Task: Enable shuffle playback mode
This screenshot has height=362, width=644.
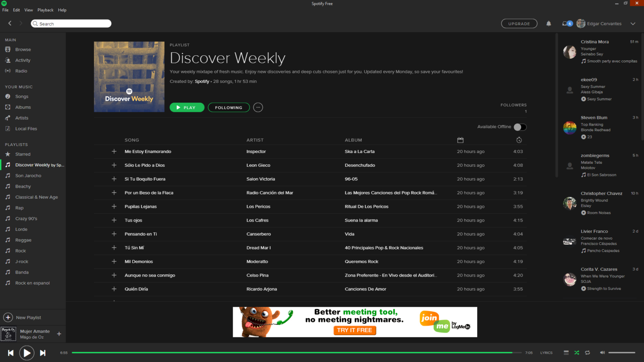Action: [x=576, y=352]
